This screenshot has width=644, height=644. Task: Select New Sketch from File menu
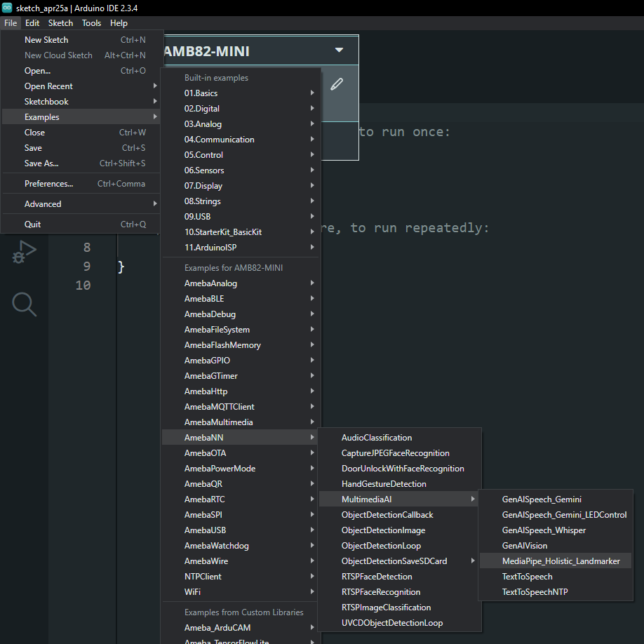click(81, 40)
